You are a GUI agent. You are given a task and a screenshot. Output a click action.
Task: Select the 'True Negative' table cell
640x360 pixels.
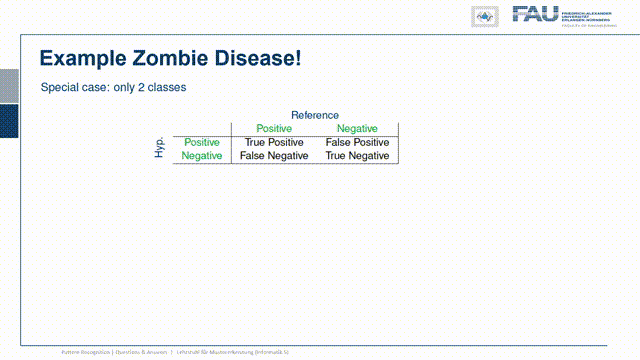357,156
